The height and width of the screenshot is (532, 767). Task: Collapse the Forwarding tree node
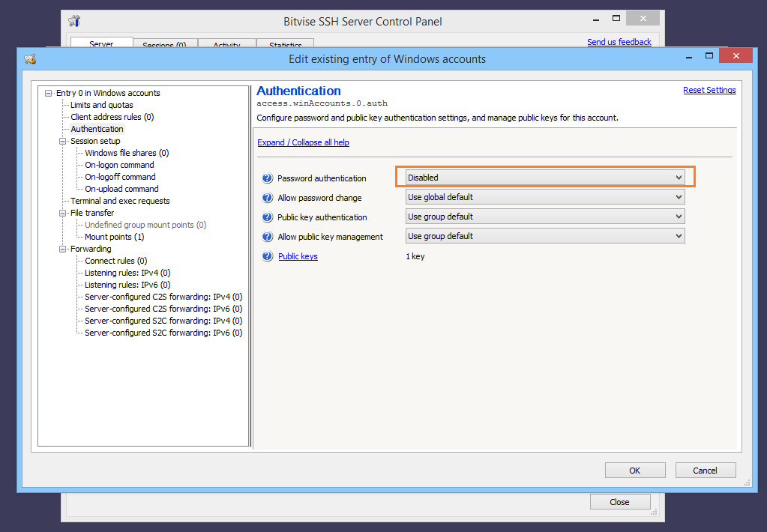click(63, 249)
